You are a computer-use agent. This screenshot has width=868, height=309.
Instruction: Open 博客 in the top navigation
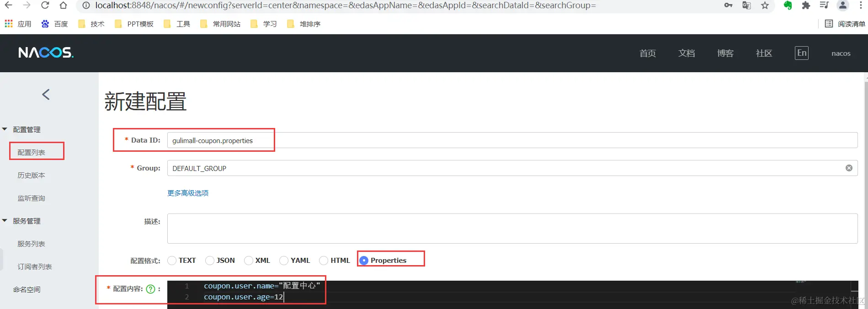tap(725, 53)
